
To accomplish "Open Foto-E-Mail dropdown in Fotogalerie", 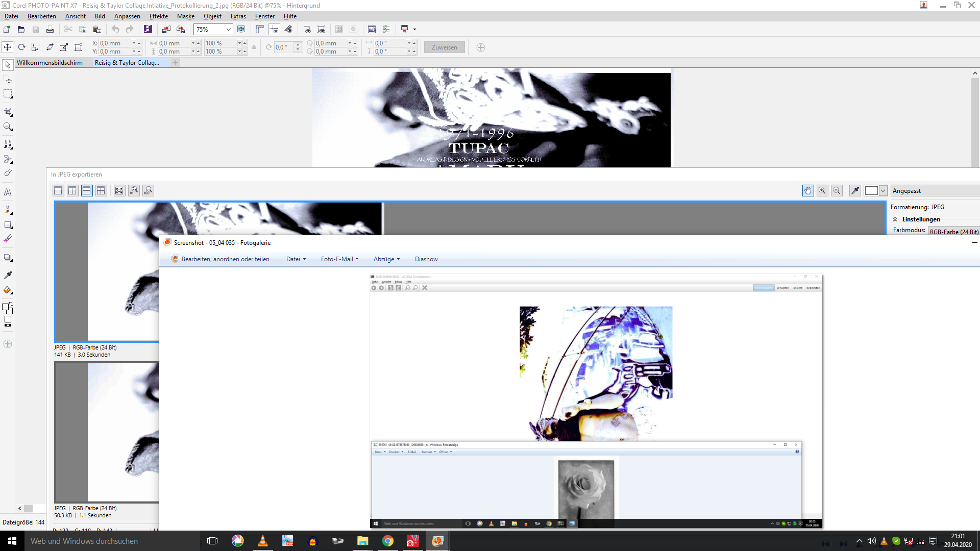I will click(x=339, y=259).
